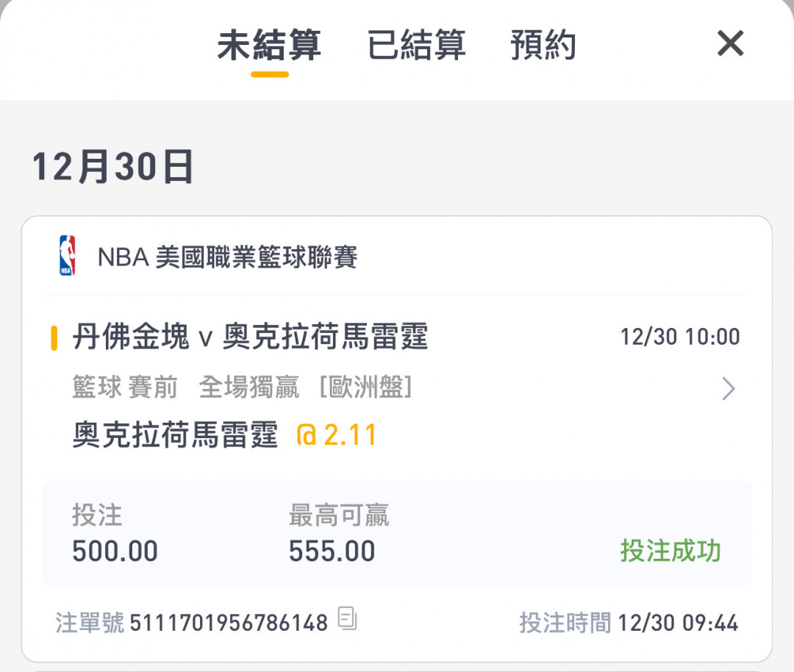Click the 500.00 stake amount
794x672 pixels.
pyautogui.click(x=115, y=551)
